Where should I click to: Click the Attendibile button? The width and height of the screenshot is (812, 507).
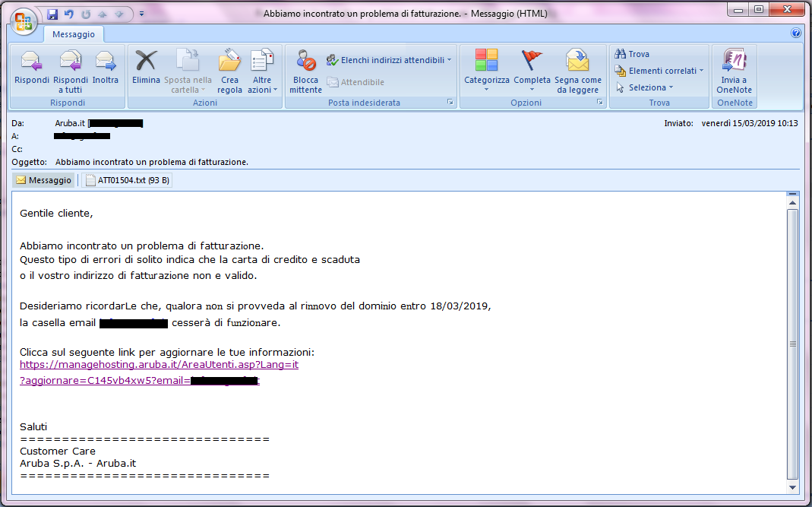pos(355,82)
